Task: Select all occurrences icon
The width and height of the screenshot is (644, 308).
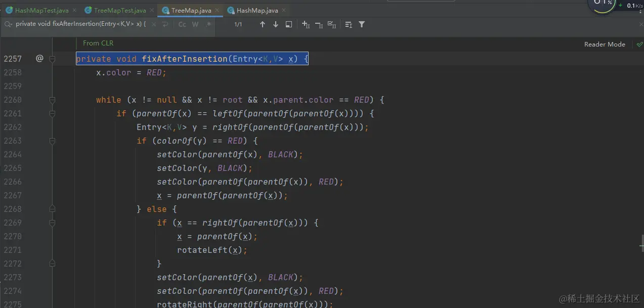Action: coord(332,24)
